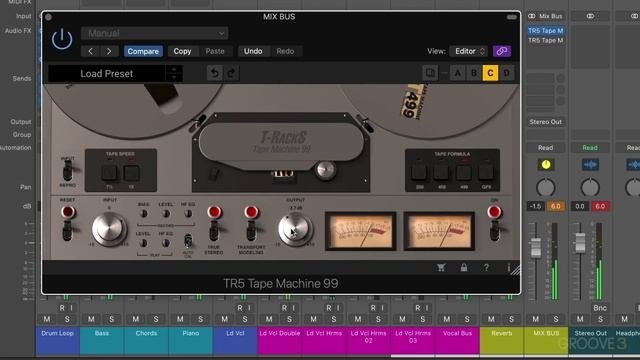This screenshot has height=360, width=640.
Task: Select preset slot A
Action: point(458,73)
